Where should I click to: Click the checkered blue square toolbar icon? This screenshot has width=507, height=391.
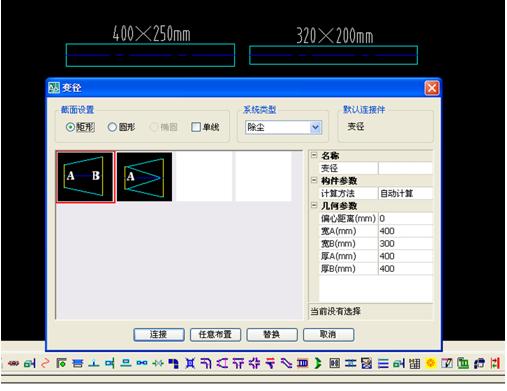[x=366, y=363]
